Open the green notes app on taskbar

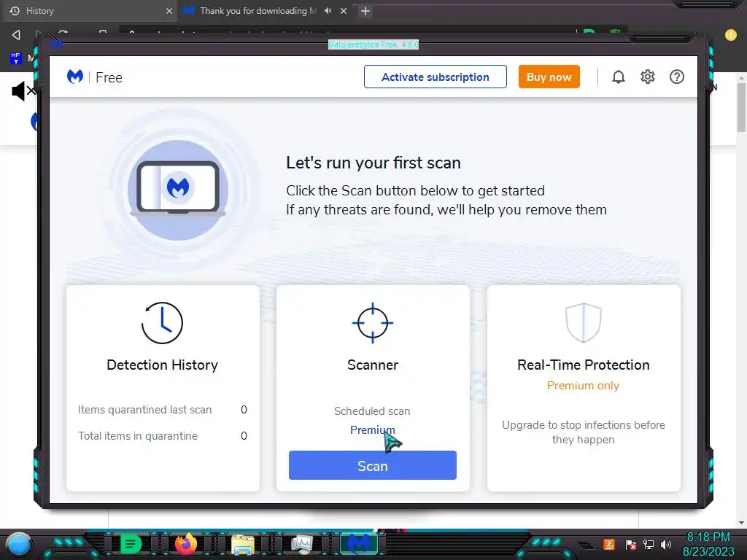(131, 544)
